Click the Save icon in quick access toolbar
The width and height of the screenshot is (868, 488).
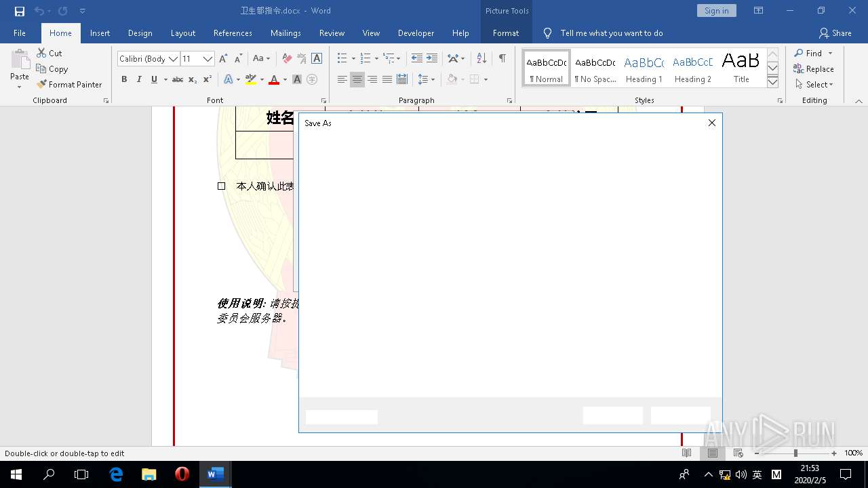pyautogui.click(x=20, y=11)
